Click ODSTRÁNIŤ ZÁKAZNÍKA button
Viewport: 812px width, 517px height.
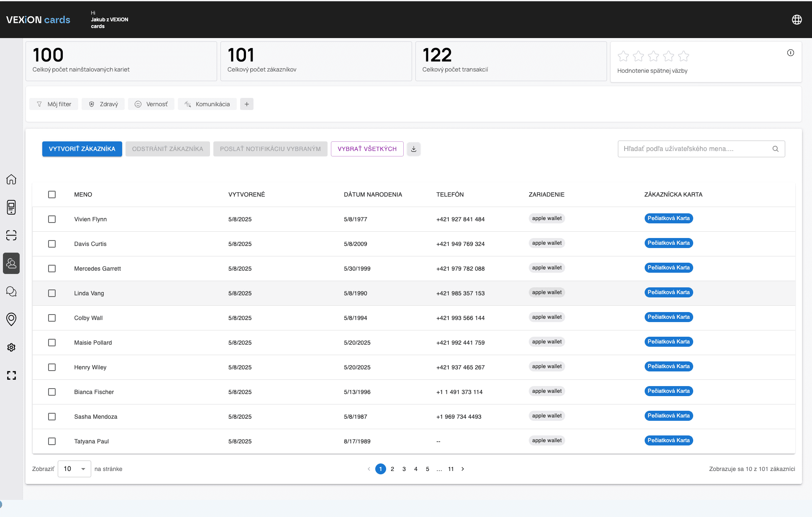(168, 149)
